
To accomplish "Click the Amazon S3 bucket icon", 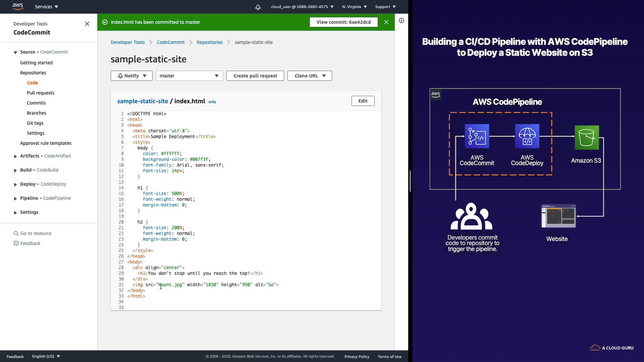I will point(586,137).
